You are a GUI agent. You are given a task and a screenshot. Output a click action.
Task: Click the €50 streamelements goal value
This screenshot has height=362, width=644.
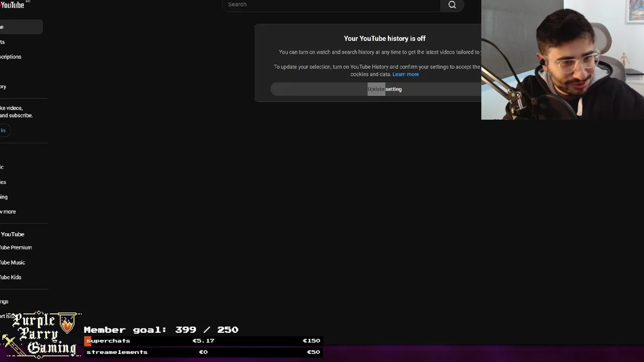click(313, 352)
